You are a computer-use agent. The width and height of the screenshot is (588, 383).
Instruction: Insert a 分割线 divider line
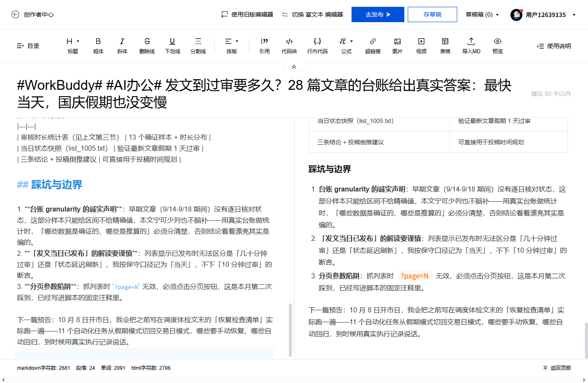click(198, 46)
